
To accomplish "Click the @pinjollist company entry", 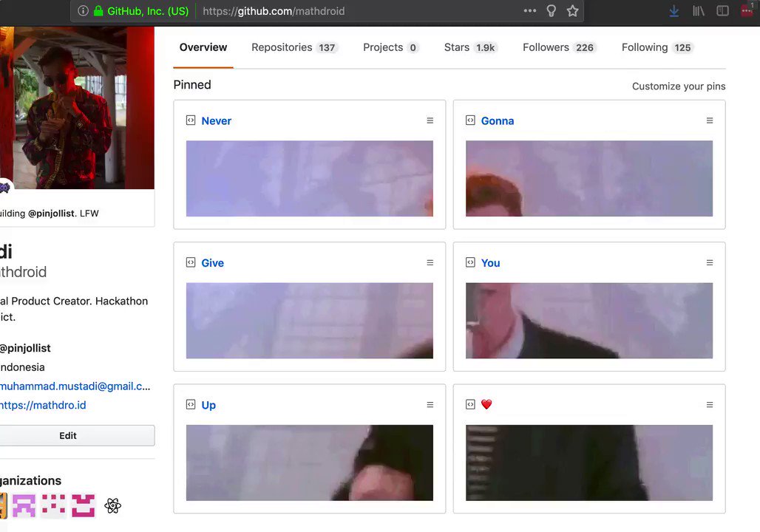I will pos(25,348).
